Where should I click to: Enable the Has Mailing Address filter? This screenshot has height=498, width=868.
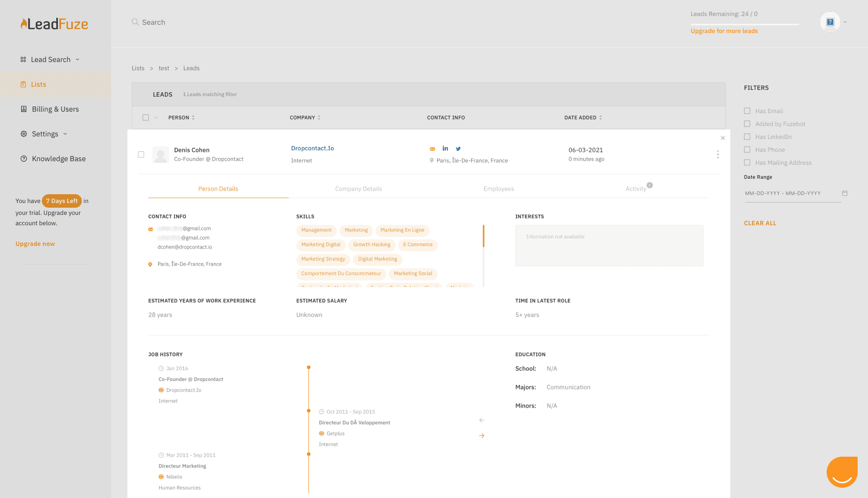747,162
